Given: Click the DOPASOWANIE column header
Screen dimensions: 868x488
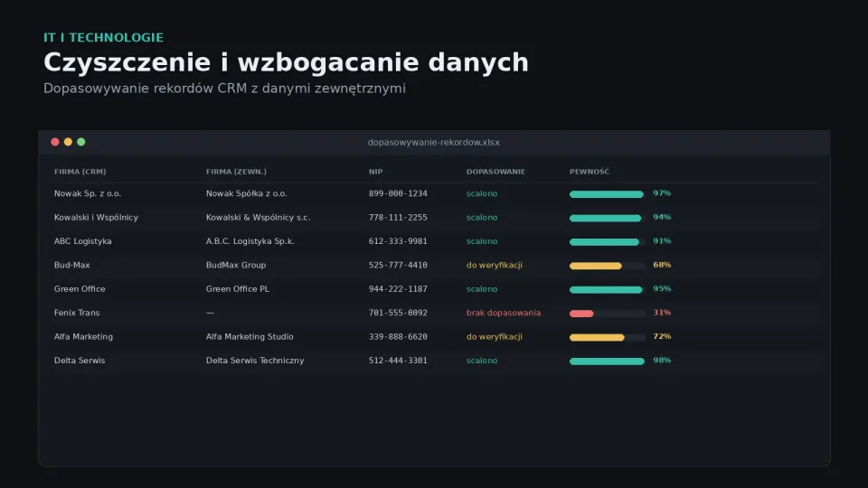Looking at the screenshot, I should [496, 172].
